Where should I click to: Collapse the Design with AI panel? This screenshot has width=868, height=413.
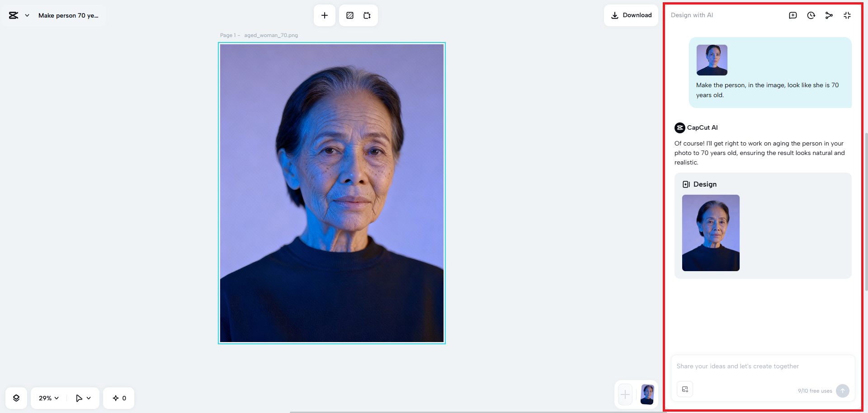pos(847,15)
